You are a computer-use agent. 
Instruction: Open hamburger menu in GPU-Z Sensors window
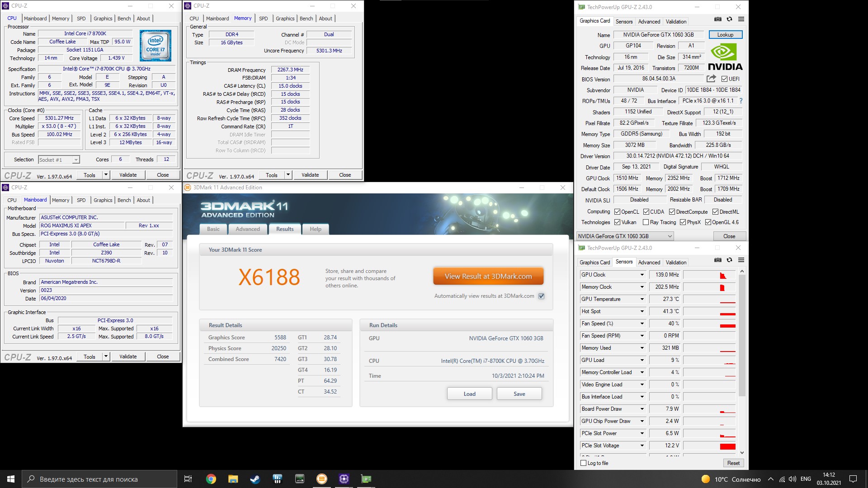point(741,260)
